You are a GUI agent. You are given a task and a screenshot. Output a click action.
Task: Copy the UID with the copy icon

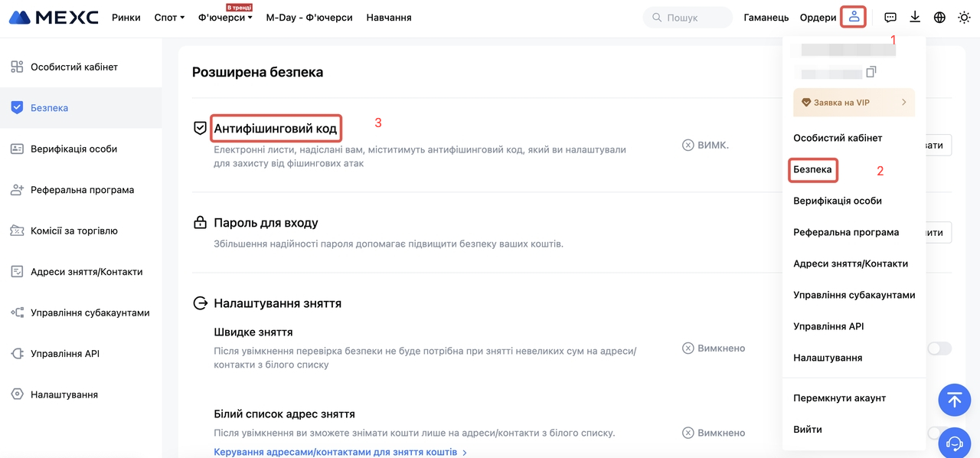[x=871, y=72]
